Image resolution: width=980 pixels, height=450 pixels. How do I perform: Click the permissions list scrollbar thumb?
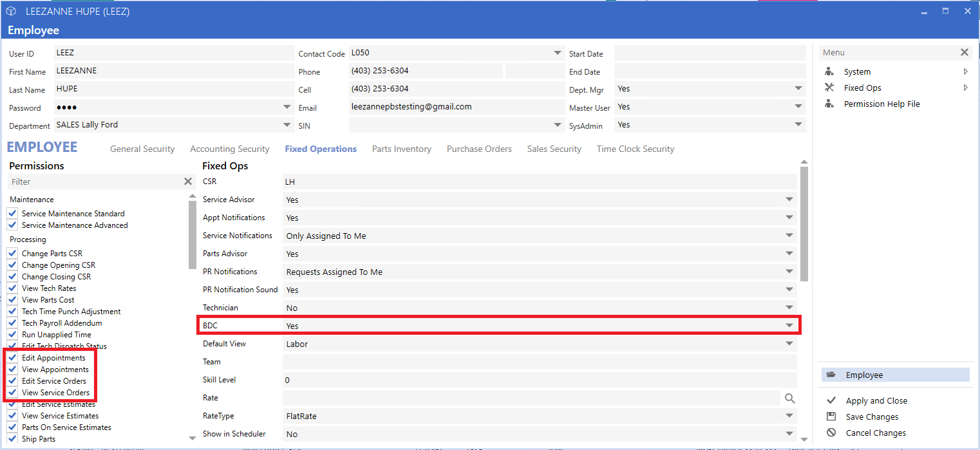[x=192, y=234]
